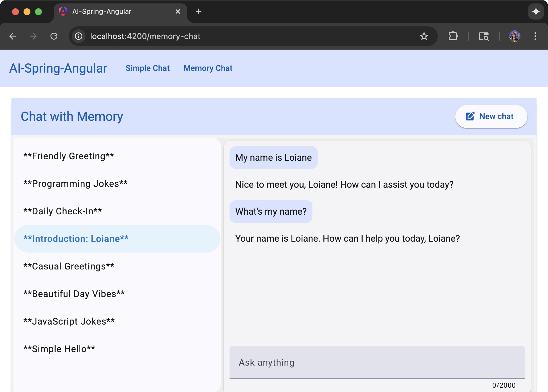Focus the Ask anything message field
Screen dimensions: 548x392
[x=377, y=362]
